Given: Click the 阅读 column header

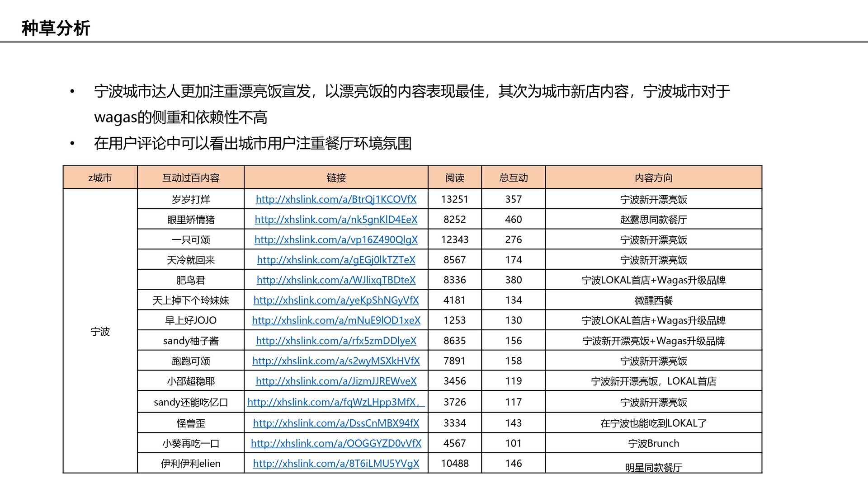Looking at the screenshot, I should [455, 178].
